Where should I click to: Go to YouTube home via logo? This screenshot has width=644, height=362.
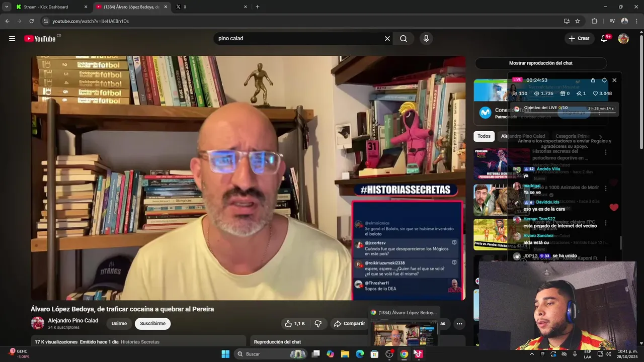point(40,39)
